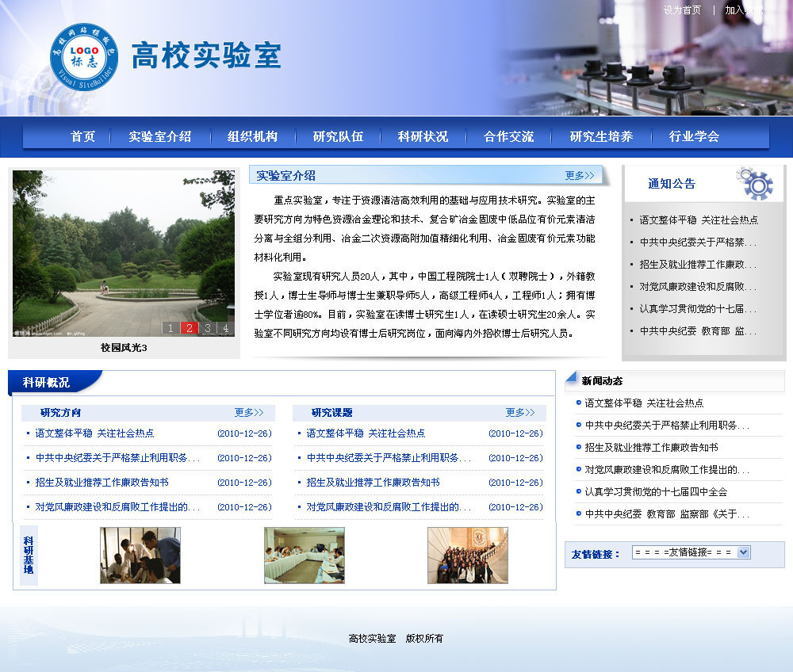Click 加入收藏 link at top right

tap(744, 10)
